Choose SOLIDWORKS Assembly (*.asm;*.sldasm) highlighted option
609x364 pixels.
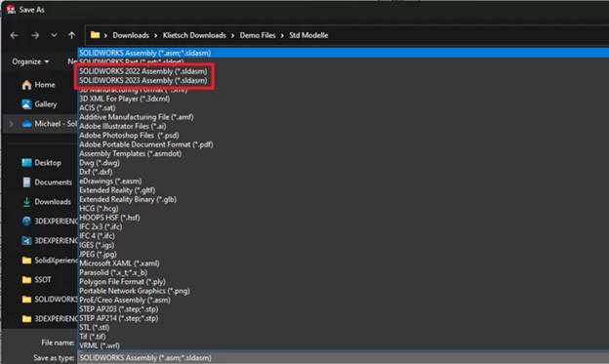point(344,53)
